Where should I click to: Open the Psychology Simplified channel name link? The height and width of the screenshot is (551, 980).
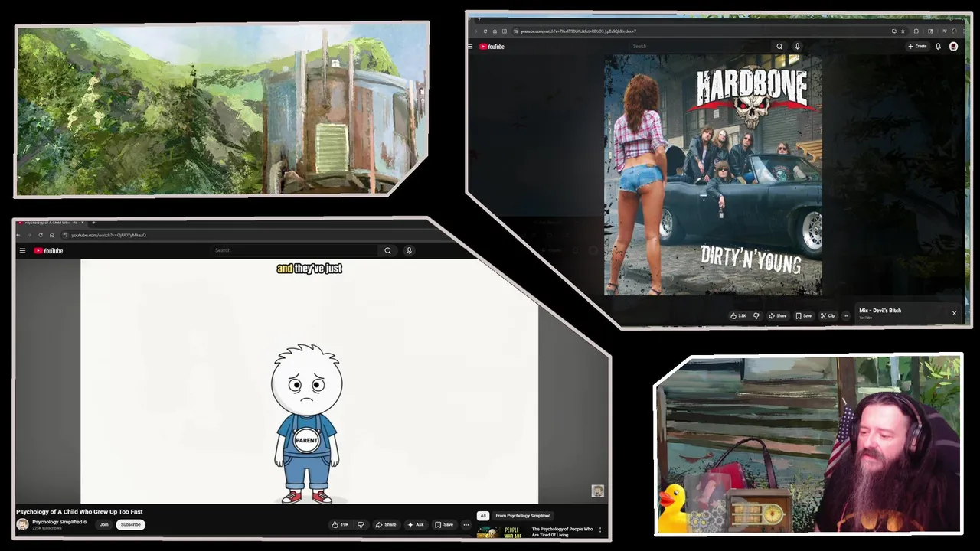[57, 522]
